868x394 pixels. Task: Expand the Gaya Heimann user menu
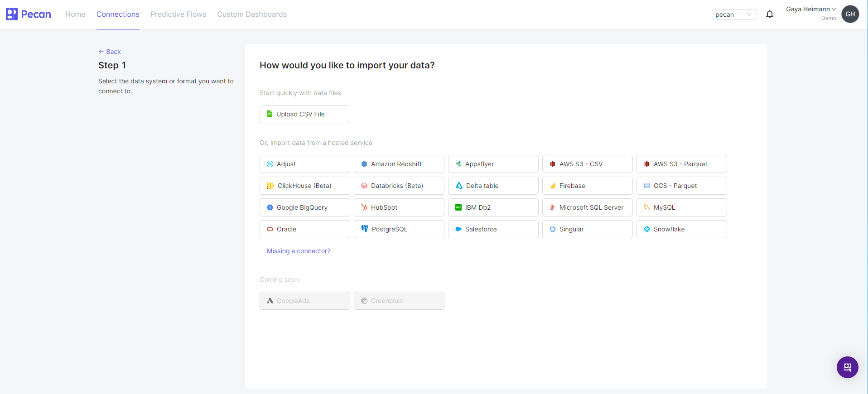(x=810, y=10)
